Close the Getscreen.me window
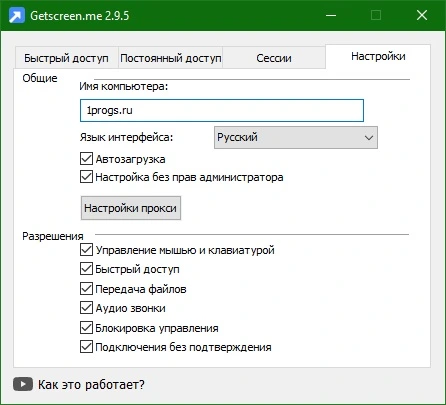Viewport: 446px width, 405px height. (422, 15)
